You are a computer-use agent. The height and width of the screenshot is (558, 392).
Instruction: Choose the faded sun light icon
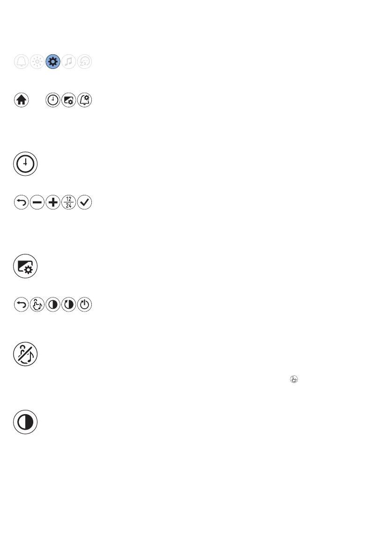pyautogui.click(x=37, y=61)
